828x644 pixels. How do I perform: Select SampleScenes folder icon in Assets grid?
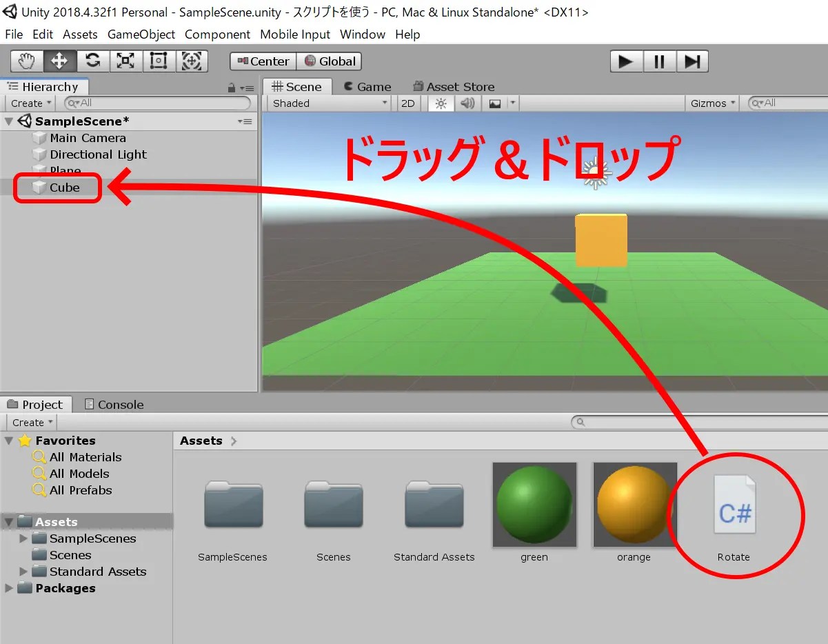[x=234, y=504]
